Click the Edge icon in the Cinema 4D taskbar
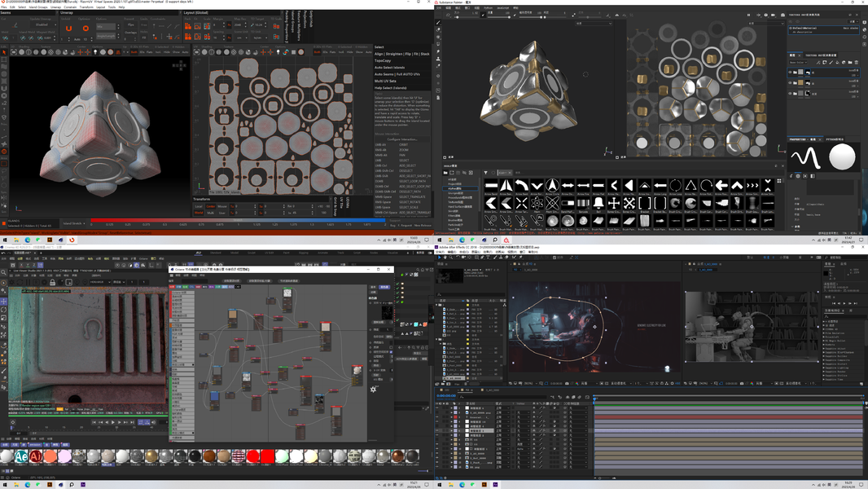Viewport: 868px width, 489px height. coord(27,485)
